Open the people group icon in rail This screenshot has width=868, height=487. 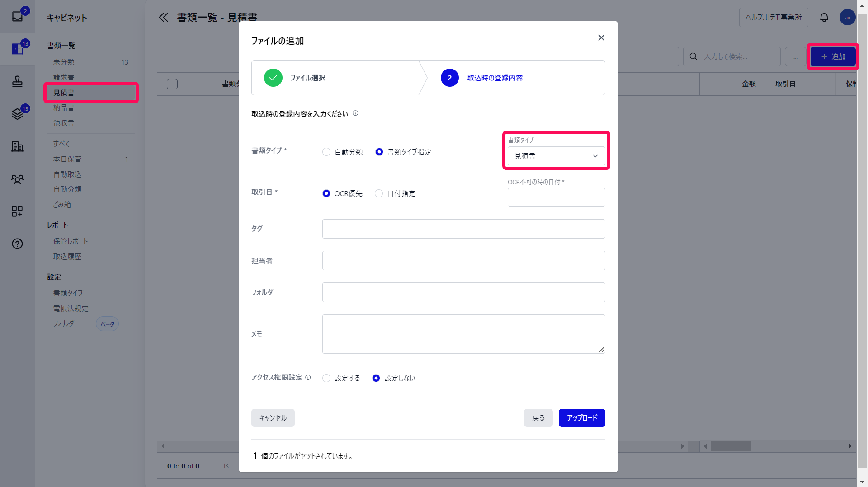pos(17,179)
